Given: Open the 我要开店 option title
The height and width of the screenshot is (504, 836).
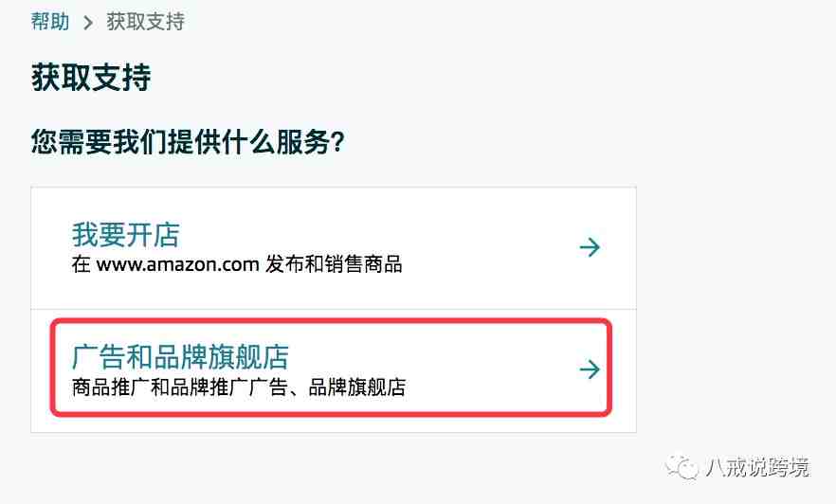Looking at the screenshot, I should click(x=126, y=234).
